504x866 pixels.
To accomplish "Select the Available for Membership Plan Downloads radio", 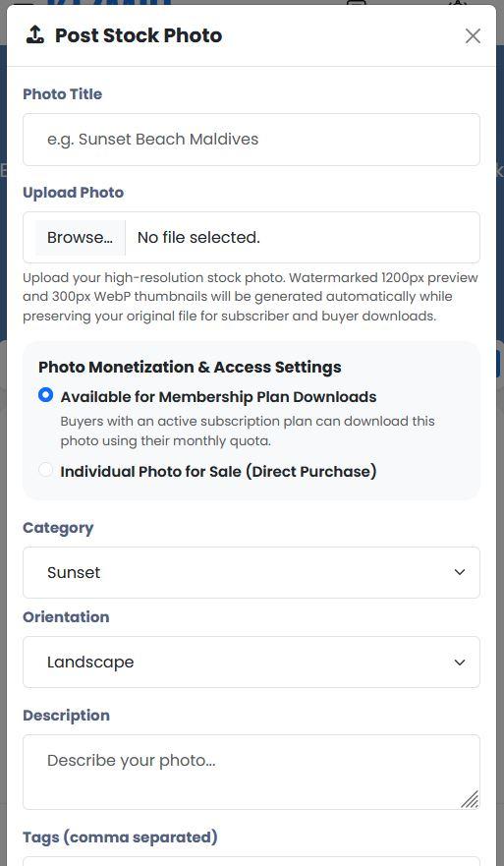I will pyautogui.click(x=46, y=395).
